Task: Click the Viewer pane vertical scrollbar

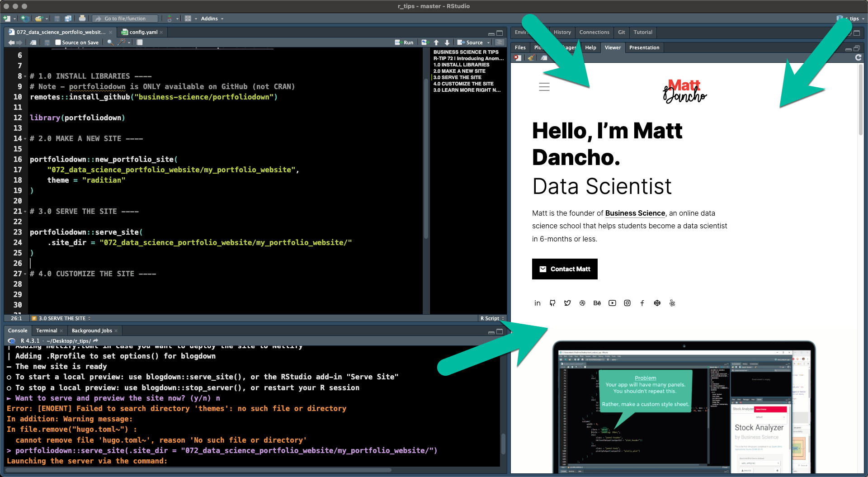Action: (x=860, y=99)
